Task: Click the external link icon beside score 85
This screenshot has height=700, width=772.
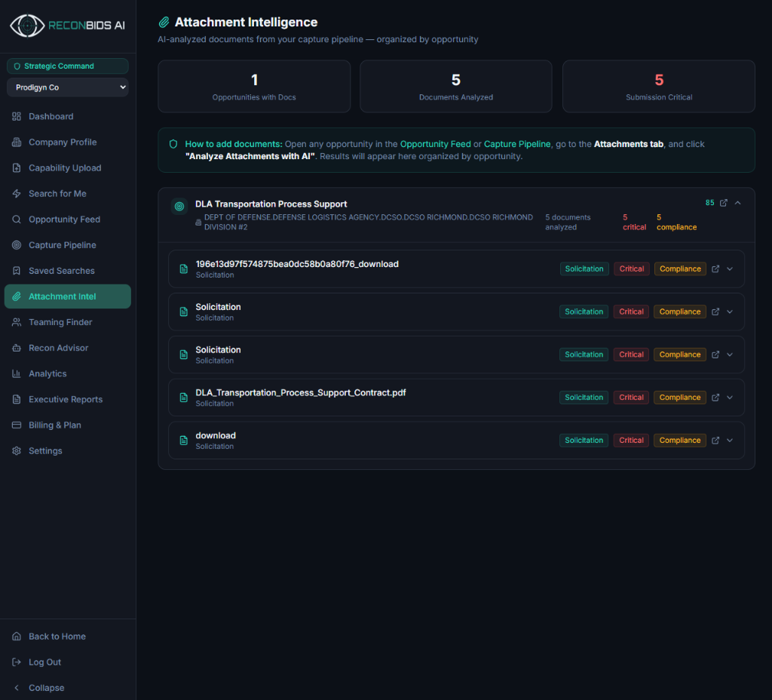Action: [x=723, y=203]
